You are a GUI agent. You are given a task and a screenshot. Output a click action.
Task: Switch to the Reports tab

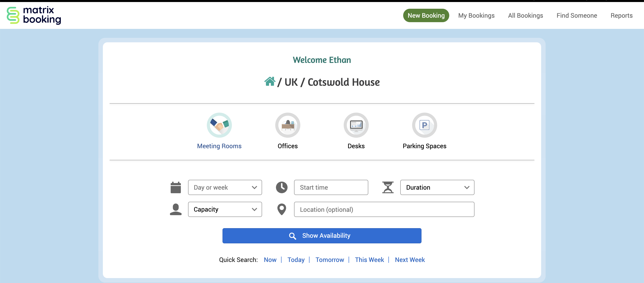click(621, 15)
